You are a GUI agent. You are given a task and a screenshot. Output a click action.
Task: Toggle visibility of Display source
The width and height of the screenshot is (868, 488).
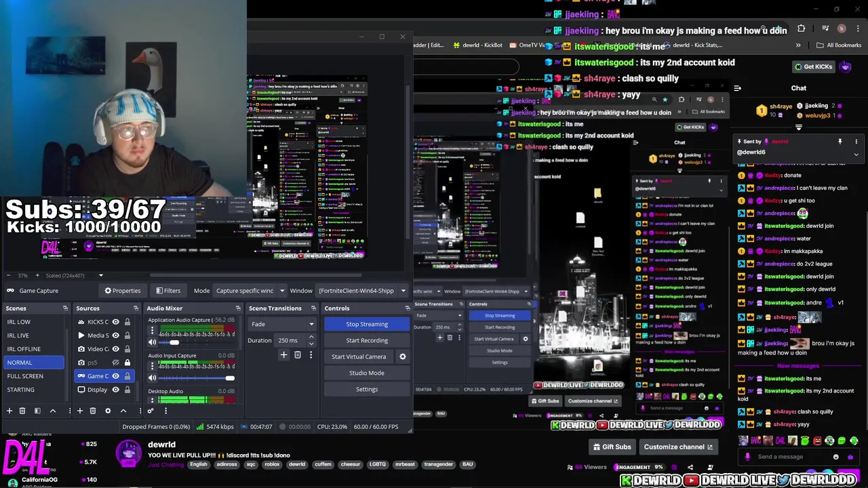[x=115, y=390]
